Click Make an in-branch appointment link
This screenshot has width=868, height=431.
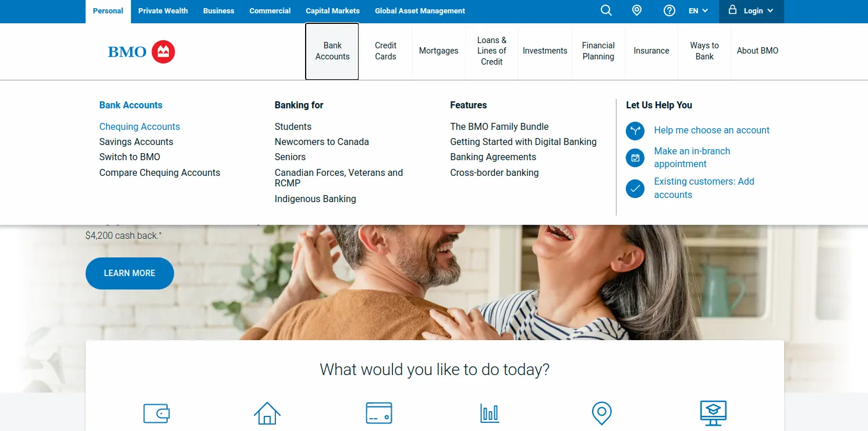(x=692, y=158)
